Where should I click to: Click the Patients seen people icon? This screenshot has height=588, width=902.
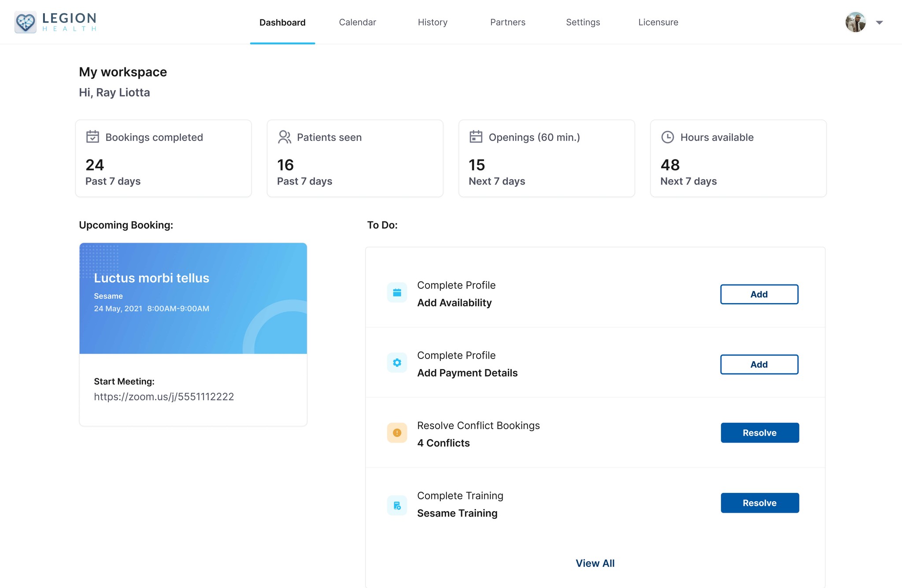click(285, 137)
